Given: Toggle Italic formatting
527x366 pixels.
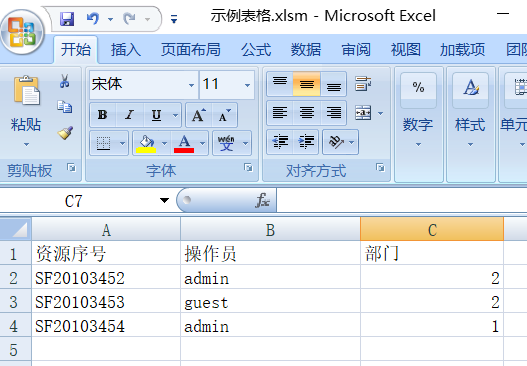Looking at the screenshot, I should point(129,115).
